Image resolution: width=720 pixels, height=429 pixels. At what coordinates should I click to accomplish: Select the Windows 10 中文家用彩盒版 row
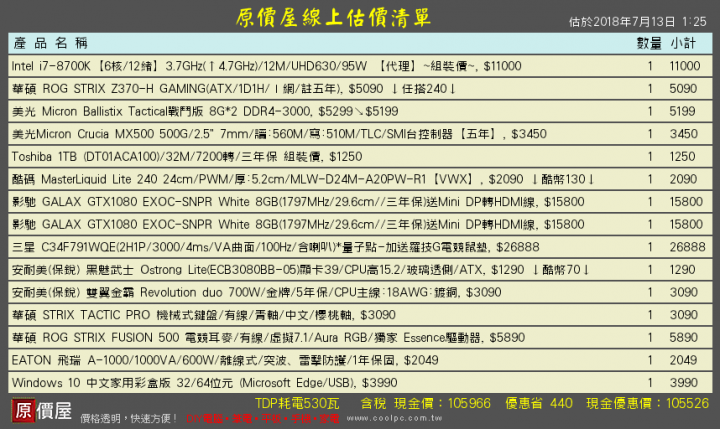[x=360, y=383]
